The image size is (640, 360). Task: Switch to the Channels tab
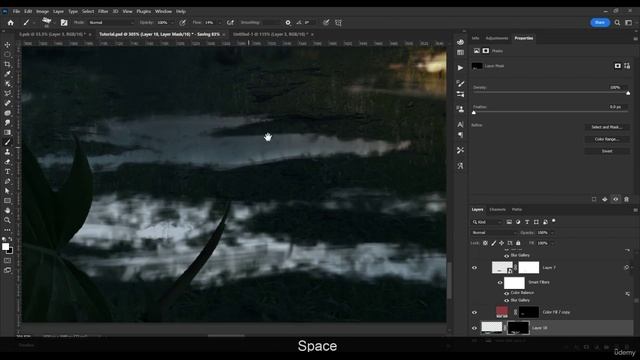coord(498,209)
